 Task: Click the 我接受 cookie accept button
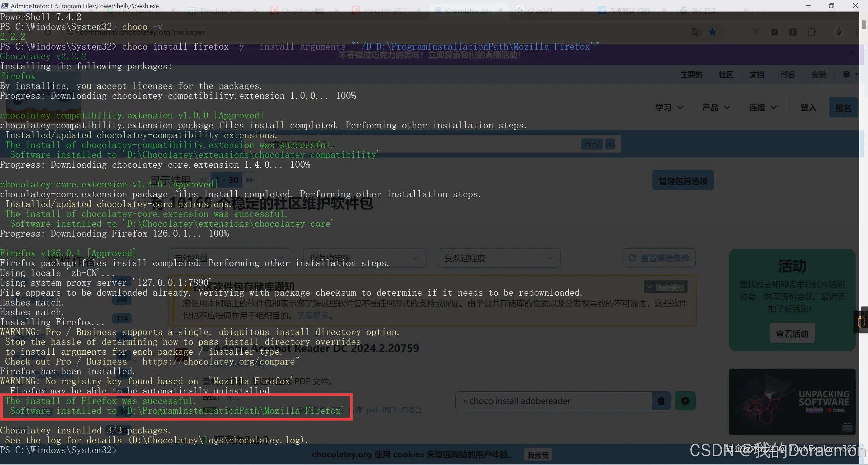pyautogui.click(x=538, y=455)
